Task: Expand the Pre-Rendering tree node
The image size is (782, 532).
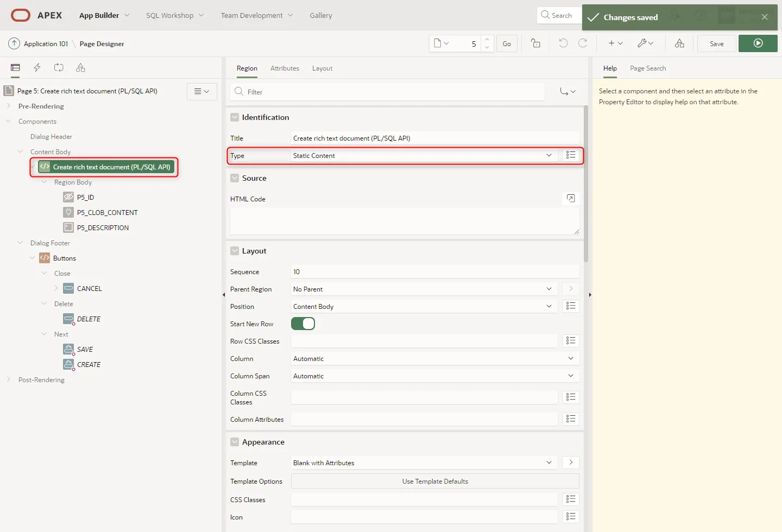Action: coord(9,106)
